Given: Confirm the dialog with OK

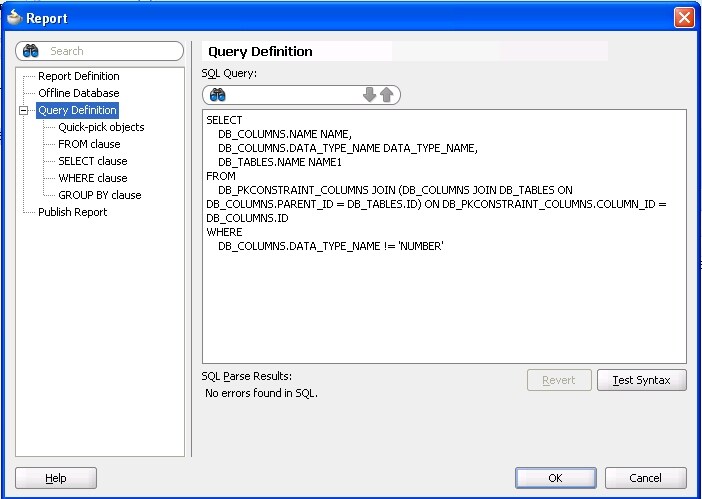Looking at the screenshot, I should [556, 478].
